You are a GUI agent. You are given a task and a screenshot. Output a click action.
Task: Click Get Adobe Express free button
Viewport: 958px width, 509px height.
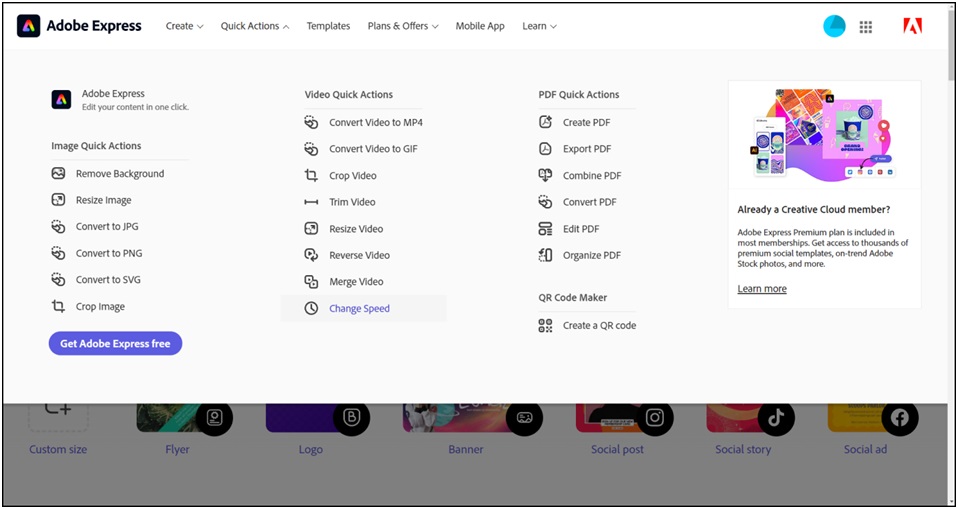click(115, 343)
